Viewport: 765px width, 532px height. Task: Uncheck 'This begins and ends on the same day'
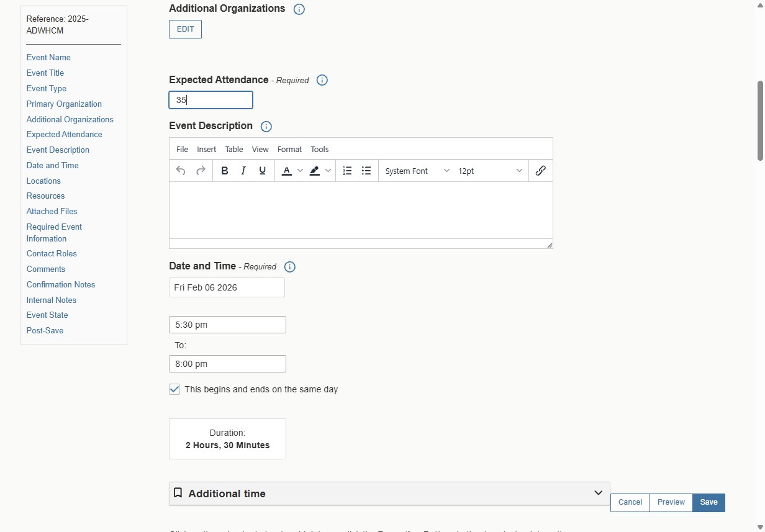coord(174,389)
